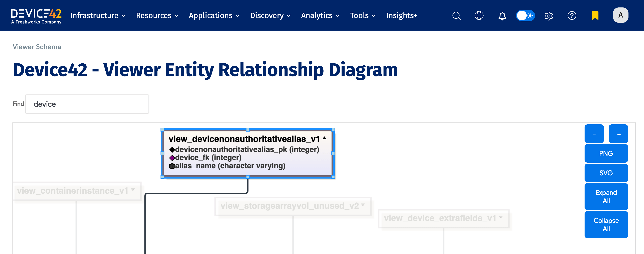Screen dimensions: 644x254
Task: Open the Infrastructure menu
Action: tap(98, 15)
